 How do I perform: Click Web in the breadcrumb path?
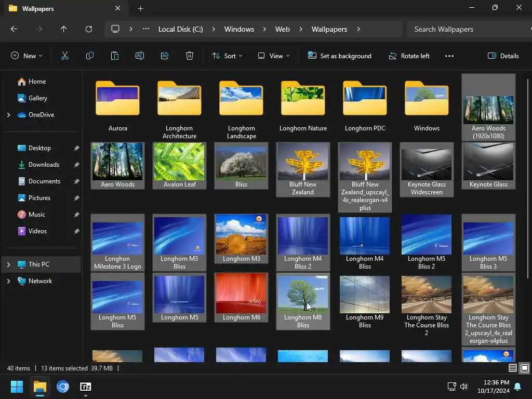tap(282, 29)
